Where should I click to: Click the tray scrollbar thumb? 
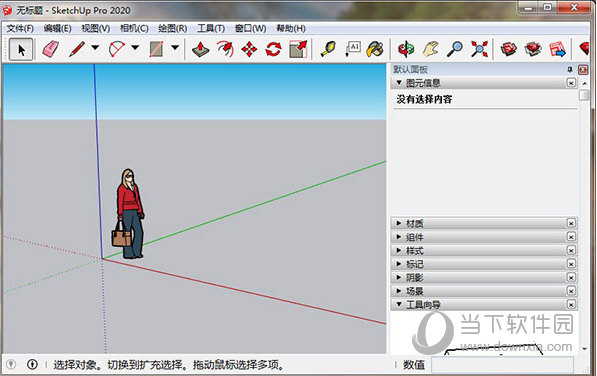click(x=584, y=95)
